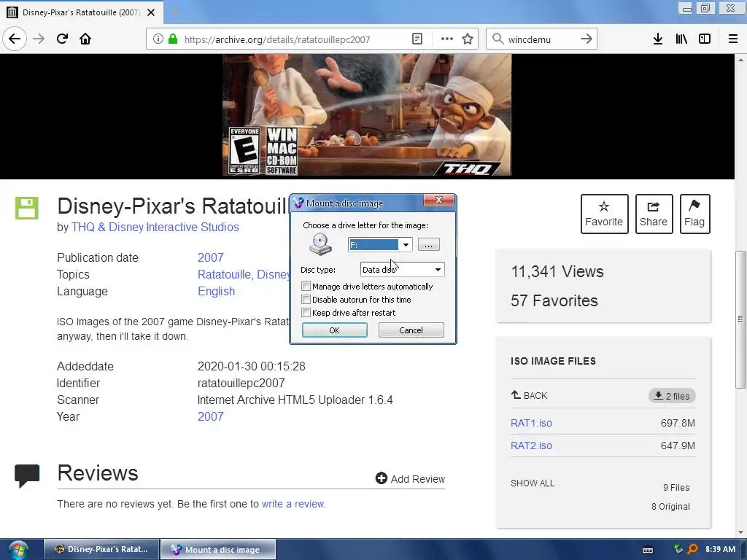This screenshot has height=560, width=747.
Task: Show site information icon in address bar
Action: tap(158, 39)
